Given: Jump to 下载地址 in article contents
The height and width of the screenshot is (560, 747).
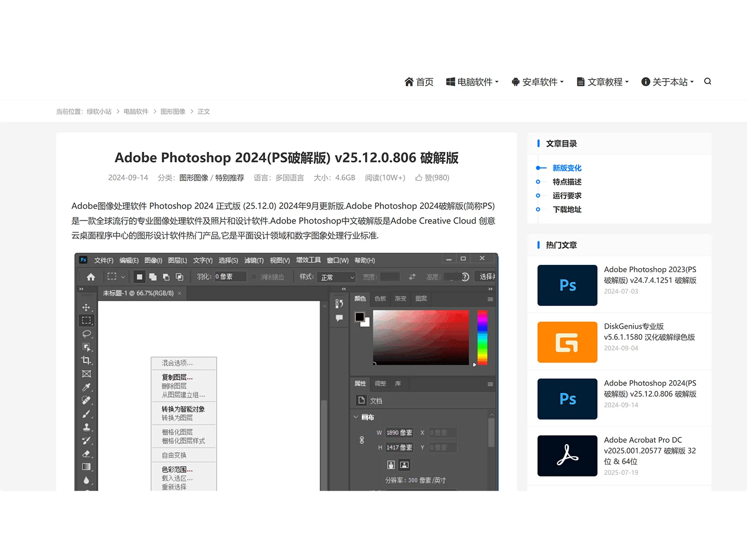Looking at the screenshot, I should point(567,209).
